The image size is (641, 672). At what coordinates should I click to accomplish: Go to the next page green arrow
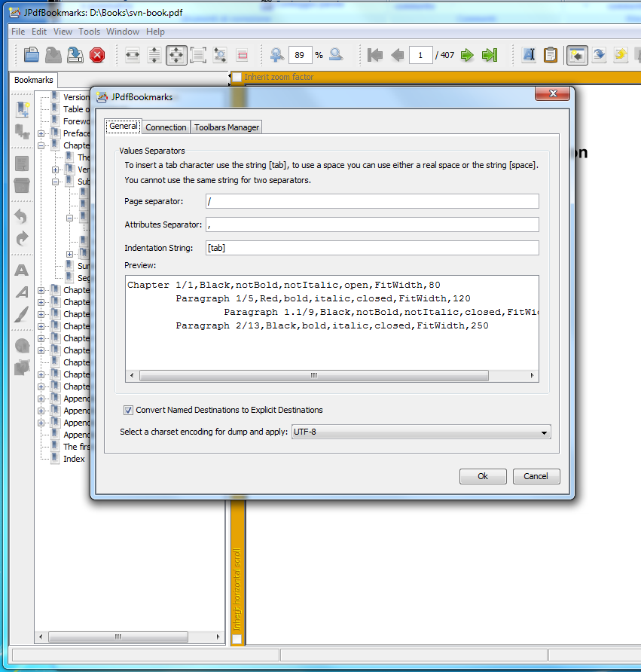[x=467, y=55]
